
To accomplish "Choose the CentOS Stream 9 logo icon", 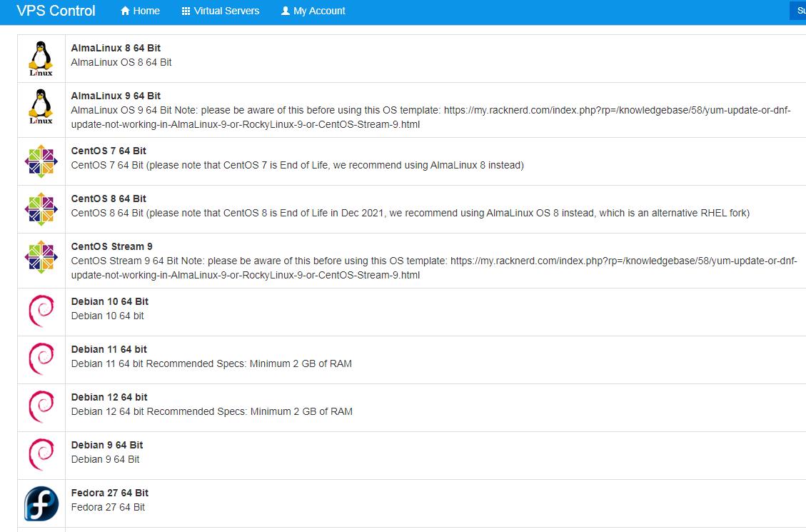I will [x=41, y=257].
